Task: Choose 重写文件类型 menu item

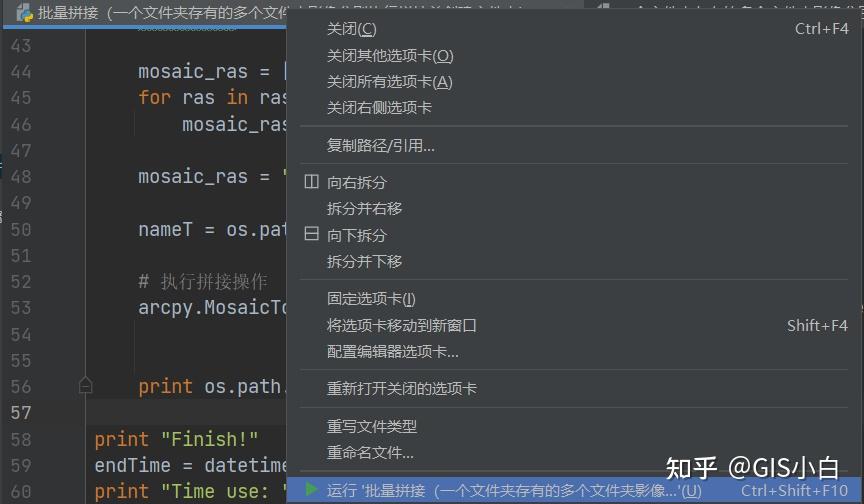Action: pos(574,426)
